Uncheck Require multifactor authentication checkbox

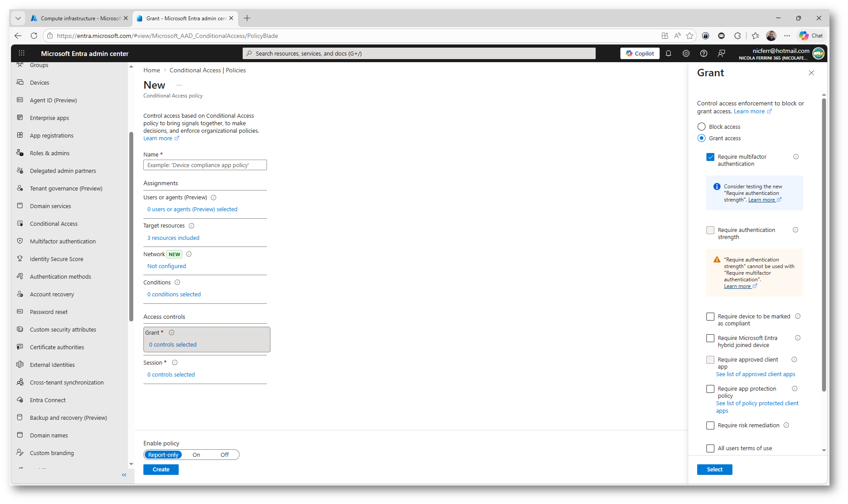tap(710, 157)
